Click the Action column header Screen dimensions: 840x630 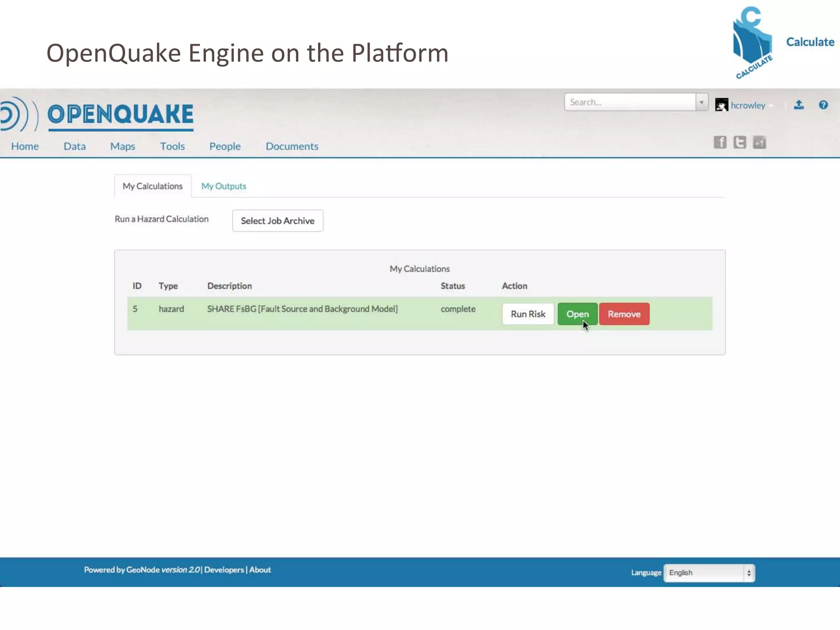(x=514, y=286)
